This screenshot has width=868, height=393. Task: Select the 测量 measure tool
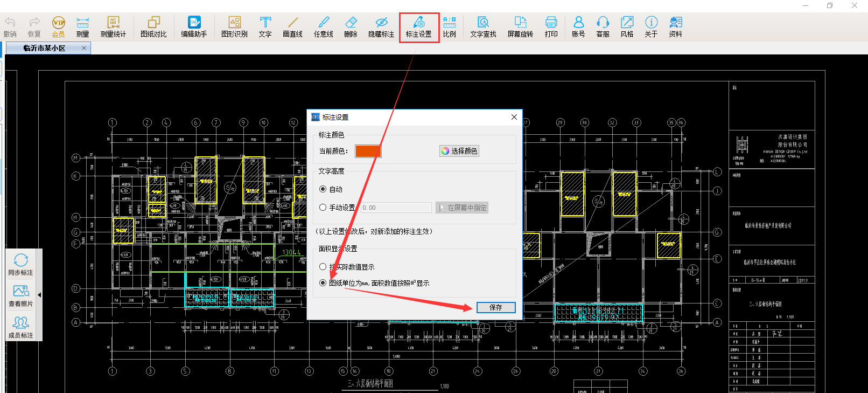click(82, 26)
